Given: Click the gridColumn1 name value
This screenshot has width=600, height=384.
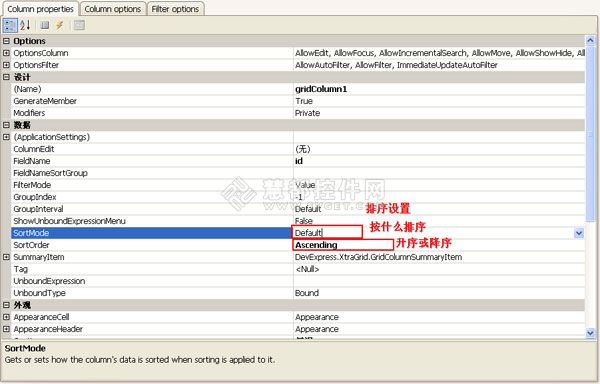Looking at the screenshot, I should click(x=321, y=89).
